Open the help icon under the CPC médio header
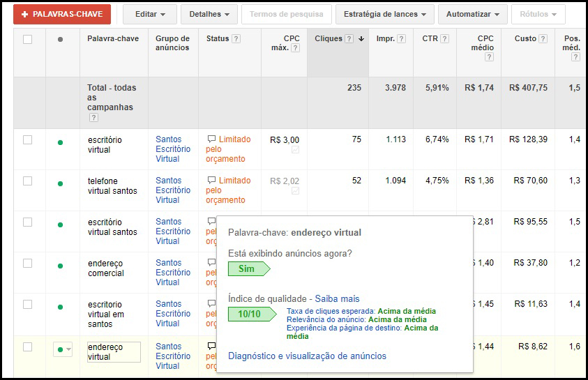The width and height of the screenshot is (588, 380). (489, 57)
